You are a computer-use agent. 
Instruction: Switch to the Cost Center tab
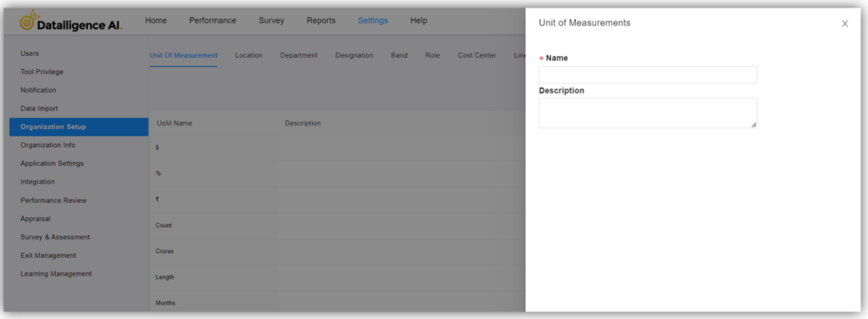coord(476,55)
